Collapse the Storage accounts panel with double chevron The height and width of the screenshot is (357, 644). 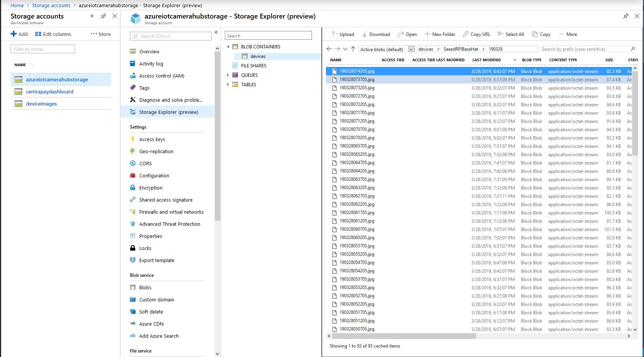point(92,16)
